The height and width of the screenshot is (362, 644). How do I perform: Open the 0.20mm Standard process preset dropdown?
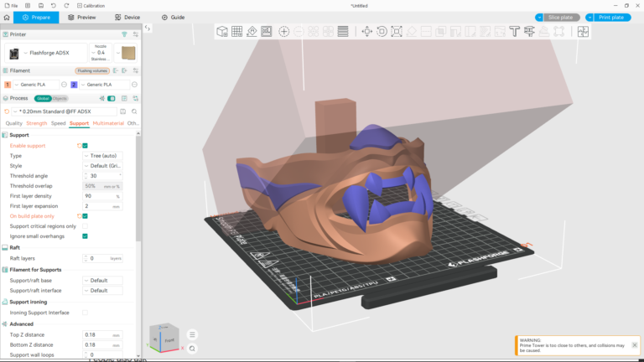[64, 111]
